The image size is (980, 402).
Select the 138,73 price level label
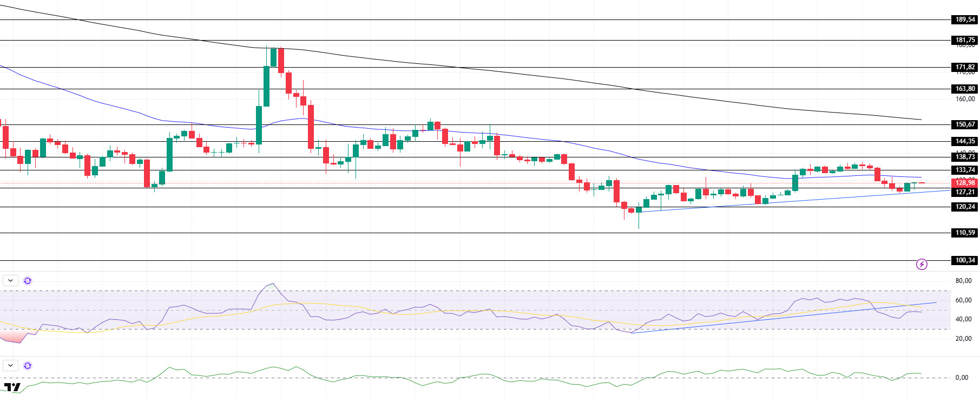coord(965,157)
